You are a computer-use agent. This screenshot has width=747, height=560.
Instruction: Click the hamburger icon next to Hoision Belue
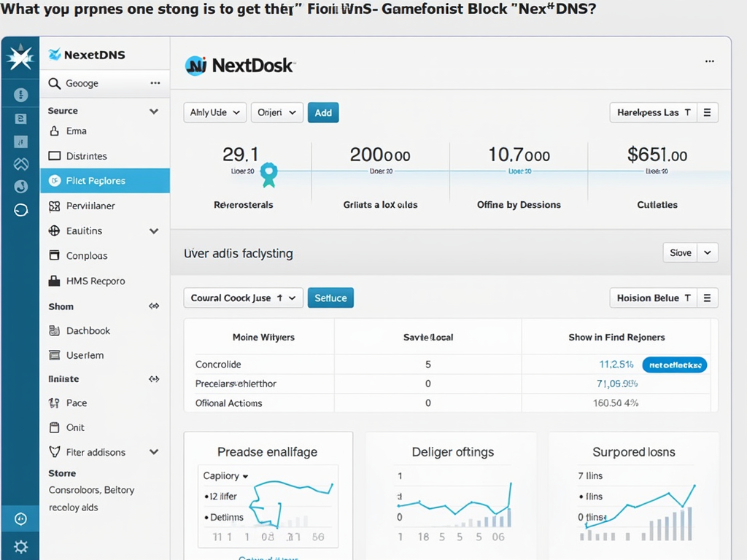click(x=708, y=298)
